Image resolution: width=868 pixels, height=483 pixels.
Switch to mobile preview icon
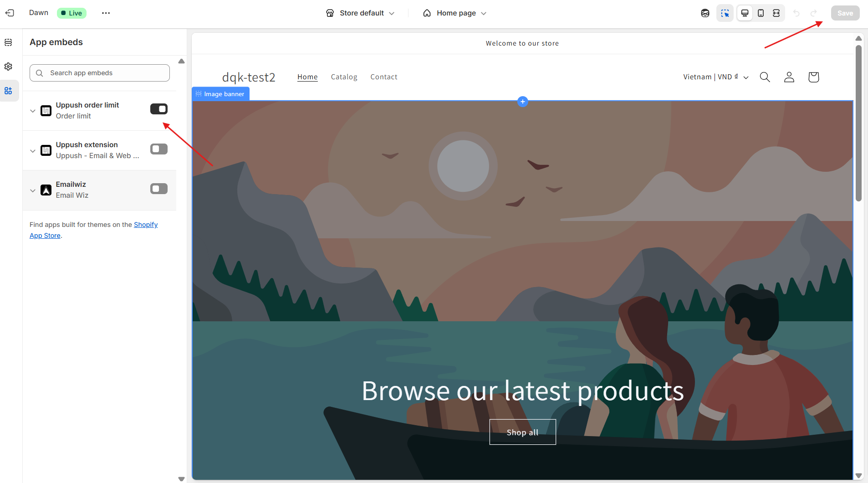(x=761, y=13)
